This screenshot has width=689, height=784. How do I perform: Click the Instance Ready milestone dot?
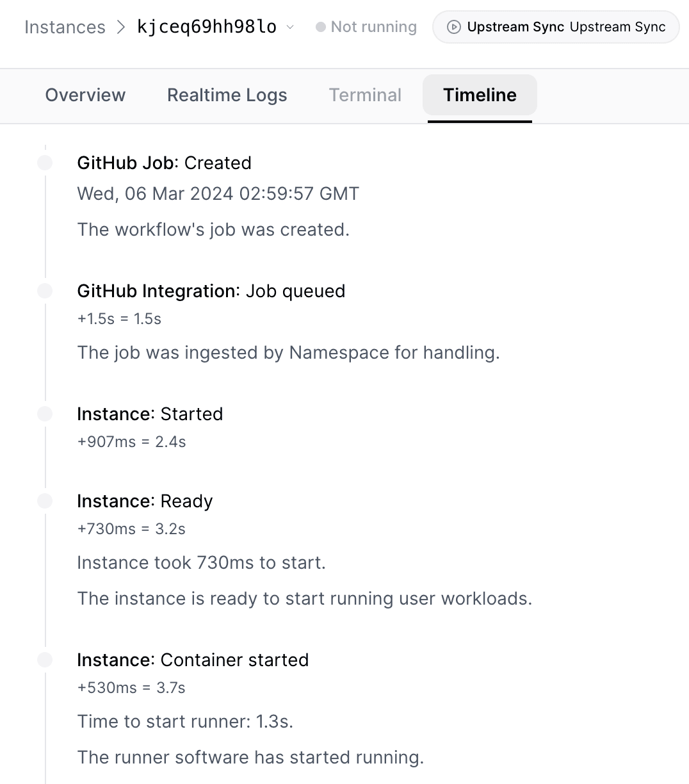(45, 501)
